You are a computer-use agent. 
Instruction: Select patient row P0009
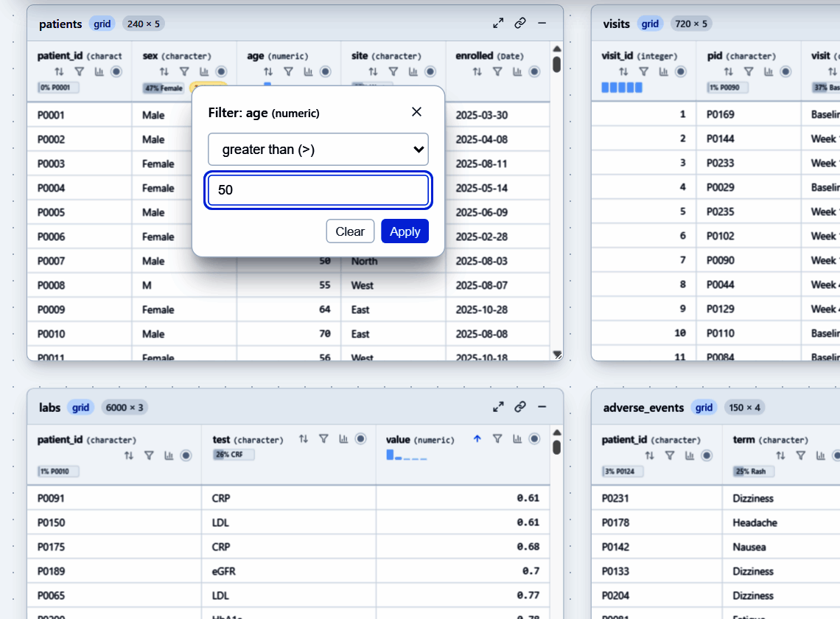[x=288, y=309]
